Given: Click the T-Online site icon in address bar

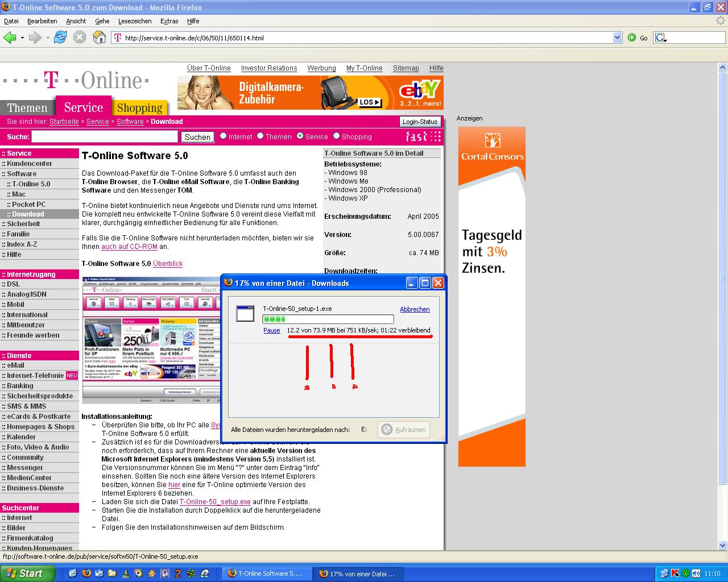Looking at the screenshot, I should [118, 38].
